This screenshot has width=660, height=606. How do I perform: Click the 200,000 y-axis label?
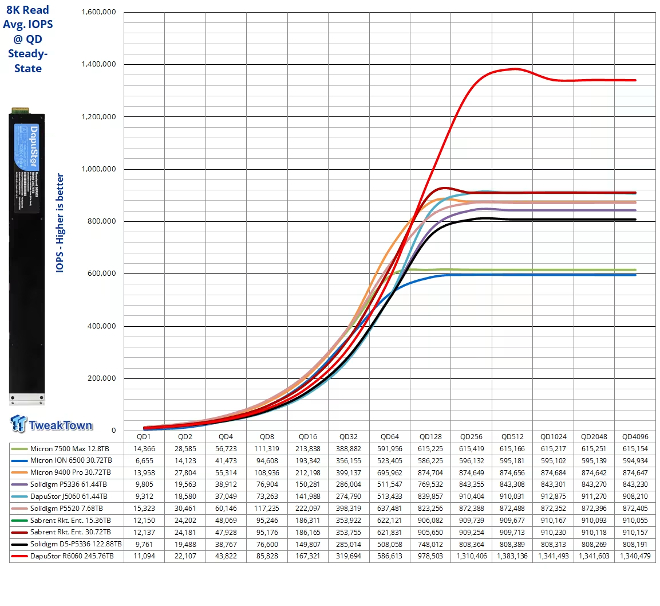[102, 378]
